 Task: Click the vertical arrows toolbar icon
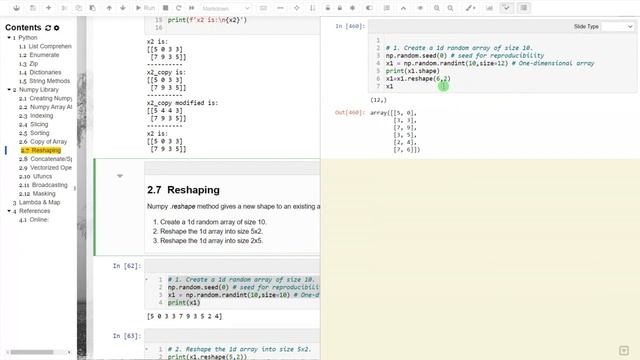point(313,8)
